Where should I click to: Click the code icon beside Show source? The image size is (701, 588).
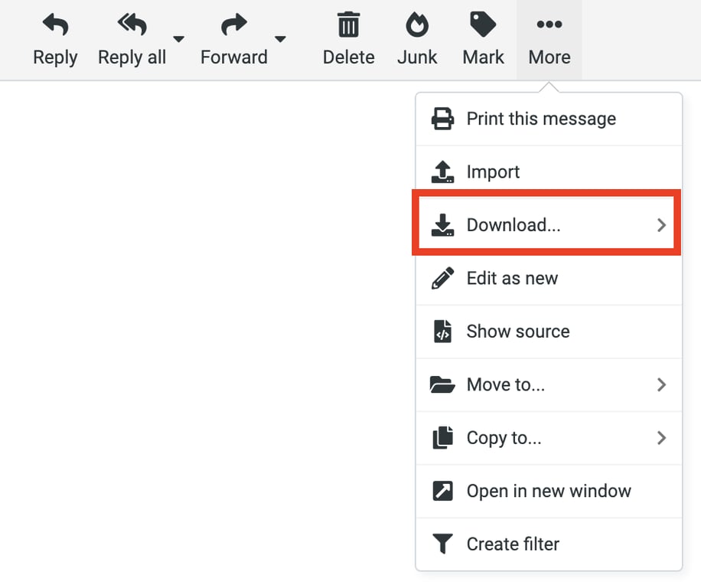[x=442, y=332]
